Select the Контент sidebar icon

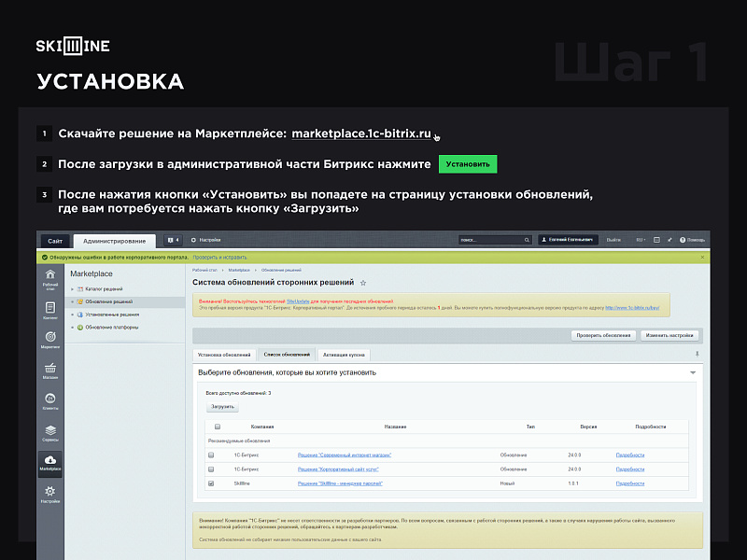tap(49, 305)
